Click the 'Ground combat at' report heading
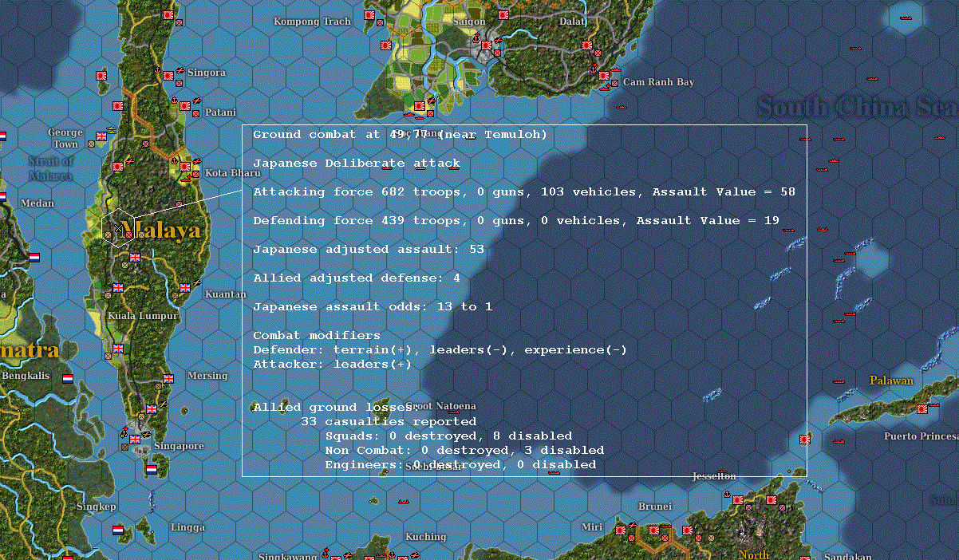The image size is (959, 560). [x=401, y=135]
